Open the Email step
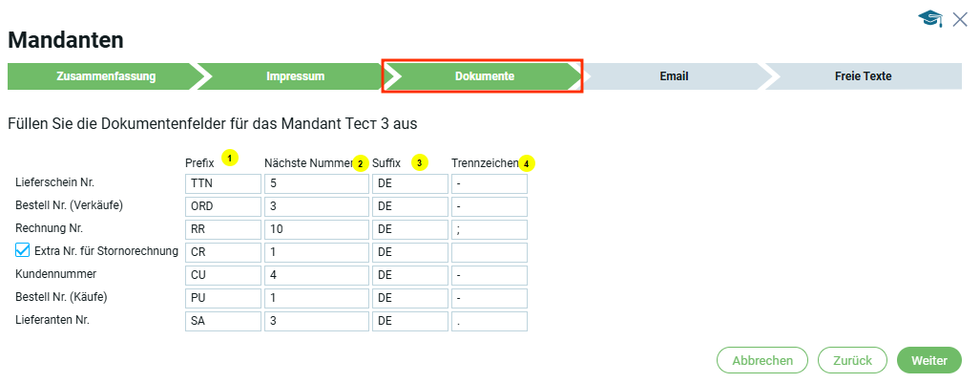Image resolution: width=980 pixels, height=383 pixels. click(674, 76)
